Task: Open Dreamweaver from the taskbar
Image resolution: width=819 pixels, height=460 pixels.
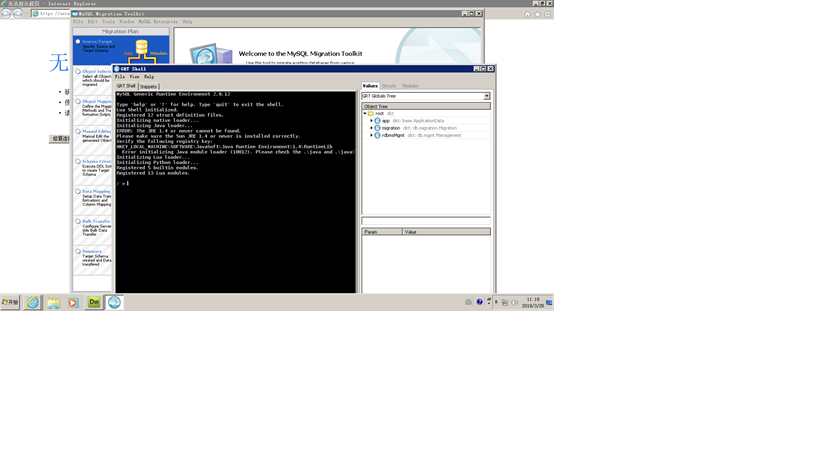Action: 94,302
